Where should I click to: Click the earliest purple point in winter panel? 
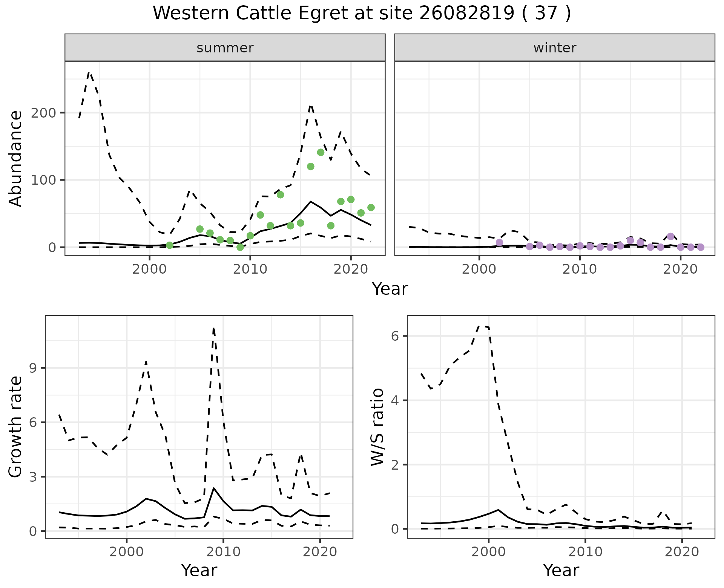pyautogui.click(x=499, y=242)
